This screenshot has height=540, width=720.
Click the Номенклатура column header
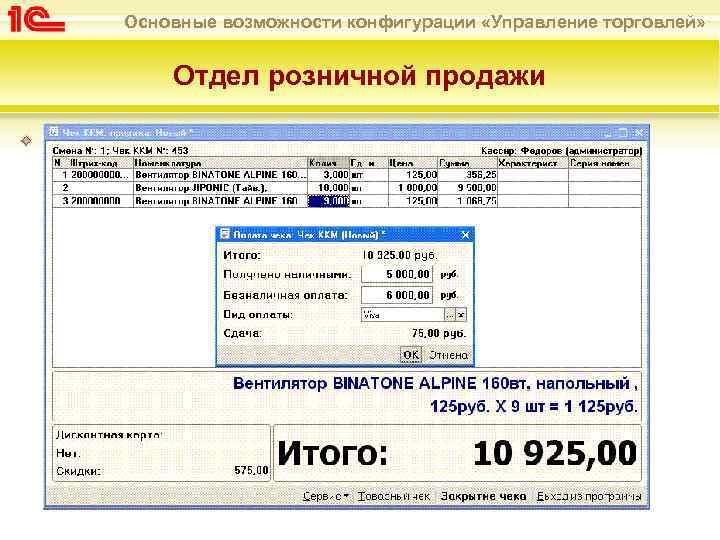pos(220,163)
